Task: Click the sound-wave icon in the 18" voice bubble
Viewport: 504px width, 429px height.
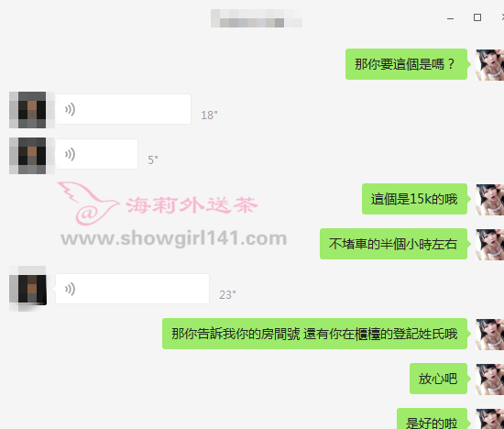Action: 70,109
